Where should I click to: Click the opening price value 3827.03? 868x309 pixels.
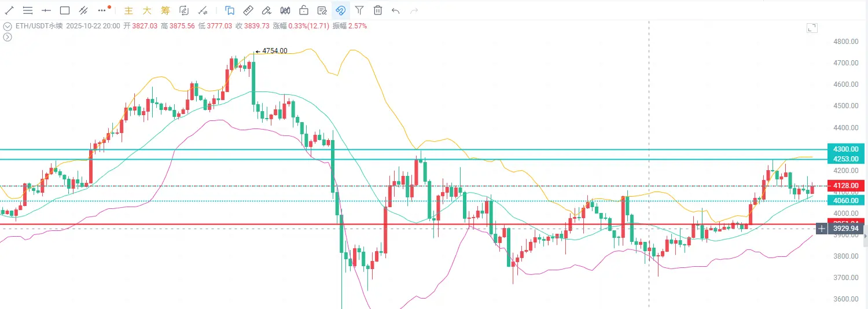click(145, 26)
